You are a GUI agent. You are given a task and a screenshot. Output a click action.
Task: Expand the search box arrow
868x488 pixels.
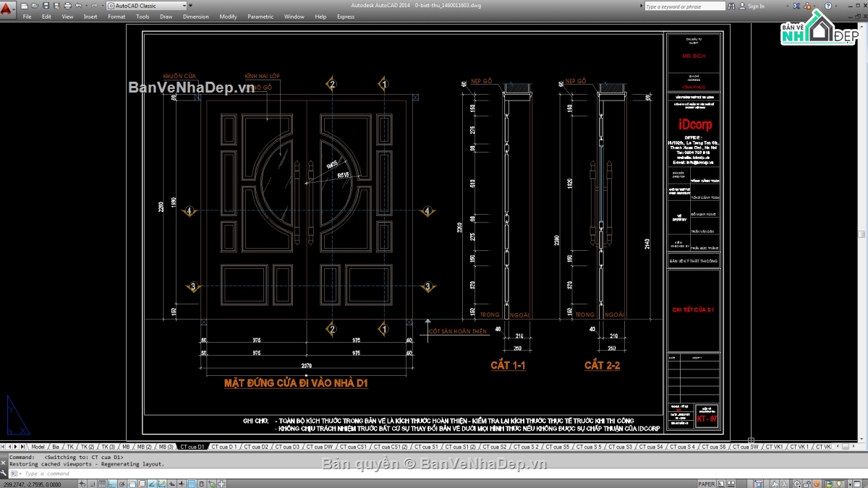[x=641, y=6]
